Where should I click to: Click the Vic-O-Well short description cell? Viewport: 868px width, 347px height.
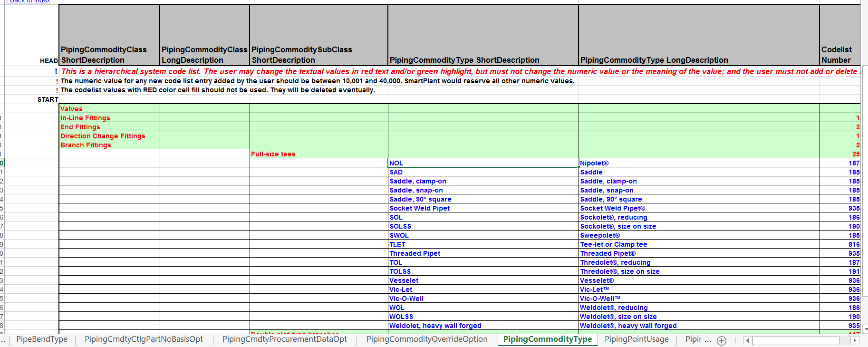coord(483,299)
